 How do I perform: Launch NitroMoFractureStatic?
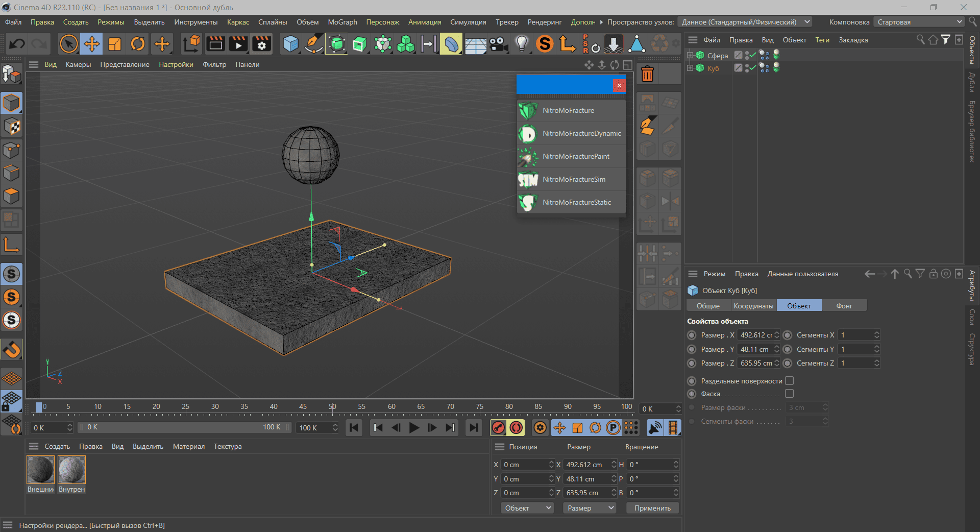571,202
